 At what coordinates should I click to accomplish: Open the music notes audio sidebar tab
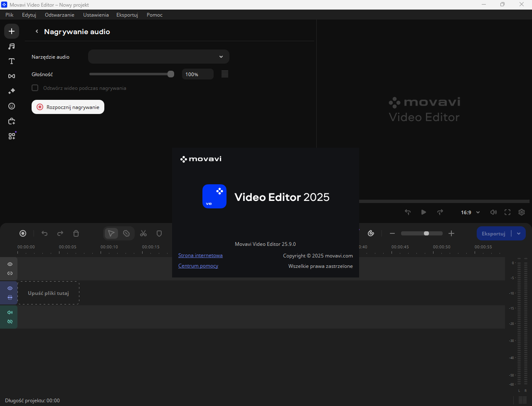12,46
